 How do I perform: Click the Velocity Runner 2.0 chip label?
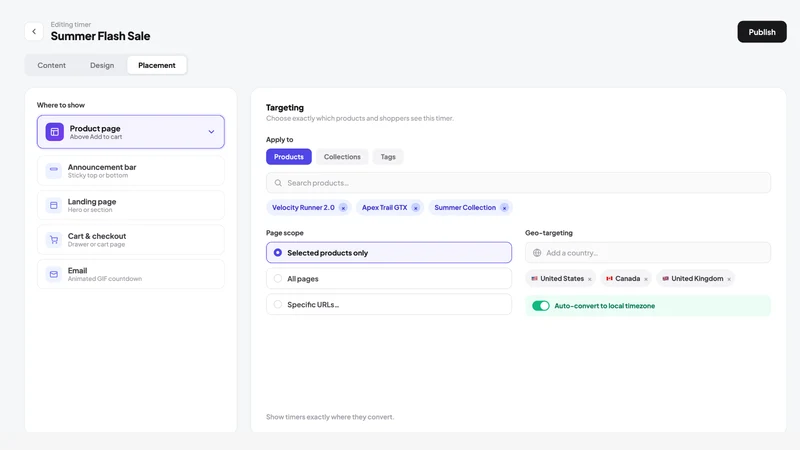[x=303, y=208]
